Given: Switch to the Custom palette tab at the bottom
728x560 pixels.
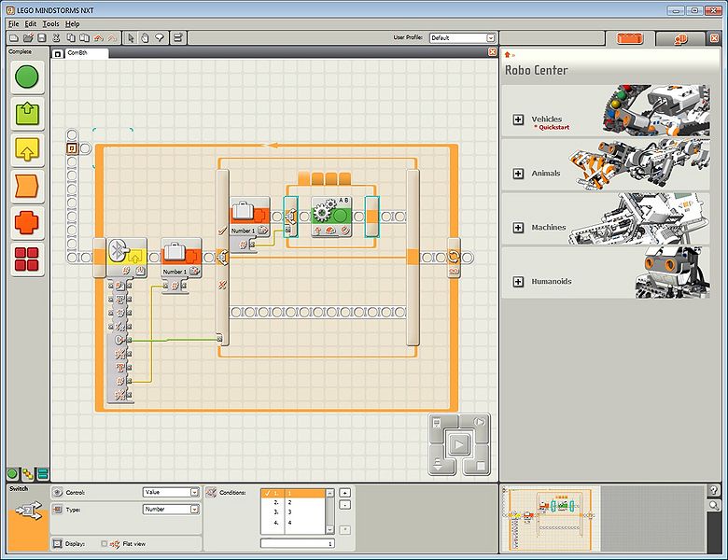Looking at the screenshot, I should pos(42,474).
